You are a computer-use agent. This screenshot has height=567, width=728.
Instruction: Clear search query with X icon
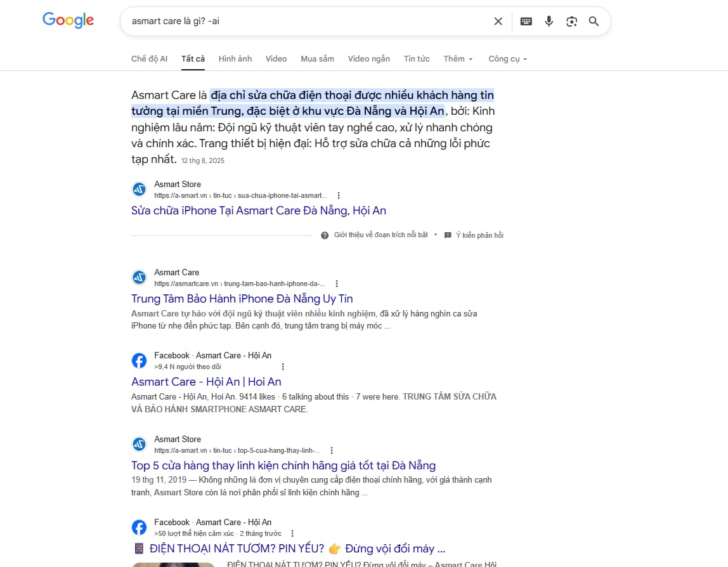[498, 22]
